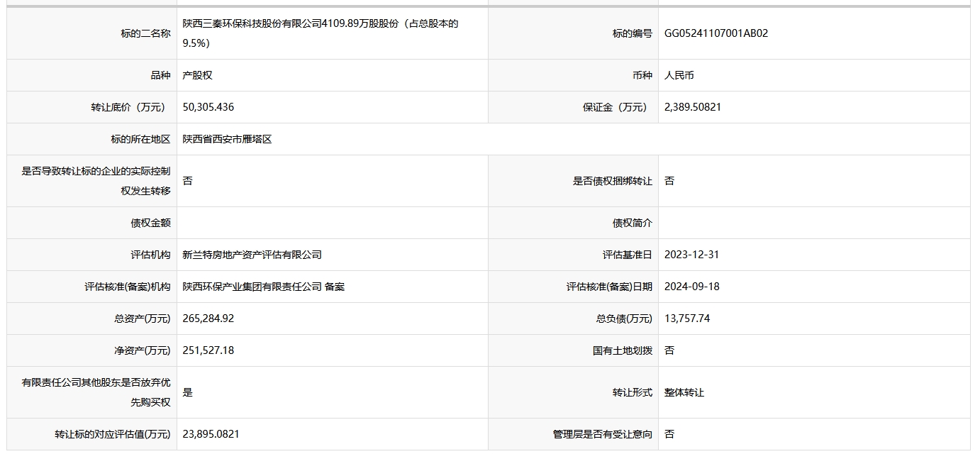
Task: Click the label 转让标的对应评估值(万元)
Action: (x=113, y=434)
